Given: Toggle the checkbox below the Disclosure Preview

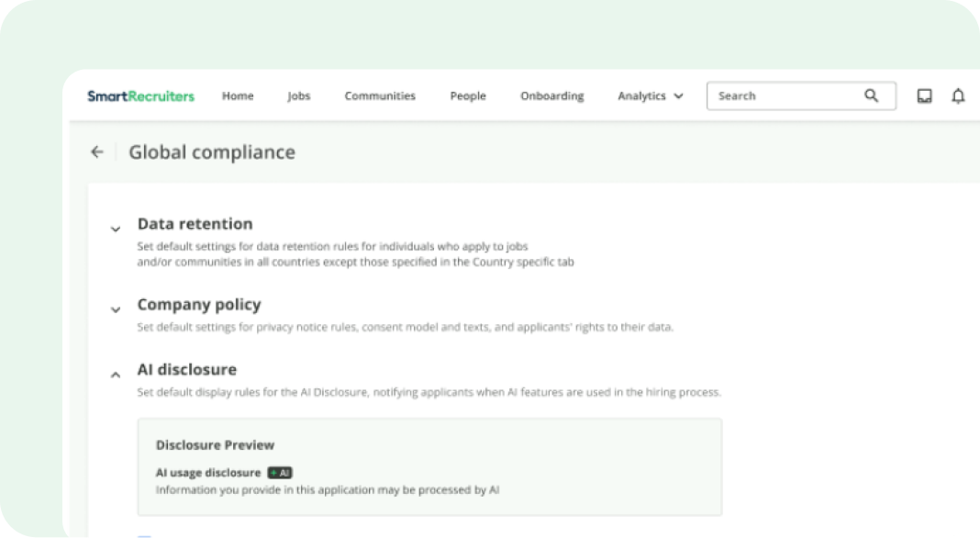Looking at the screenshot, I should pyautogui.click(x=144, y=536).
